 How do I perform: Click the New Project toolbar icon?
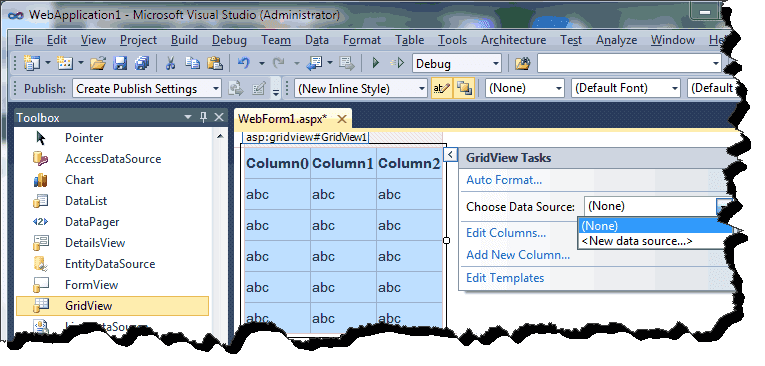[32, 63]
